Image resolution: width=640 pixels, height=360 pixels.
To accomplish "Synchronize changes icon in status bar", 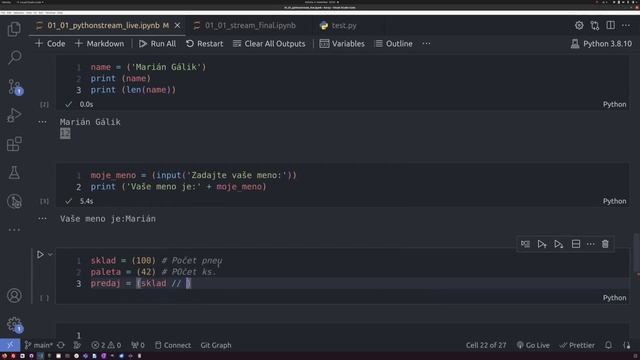I will click(61, 345).
